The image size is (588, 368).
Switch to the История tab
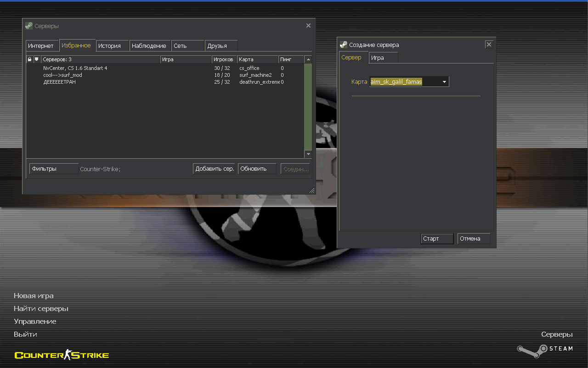click(x=113, y=46)
